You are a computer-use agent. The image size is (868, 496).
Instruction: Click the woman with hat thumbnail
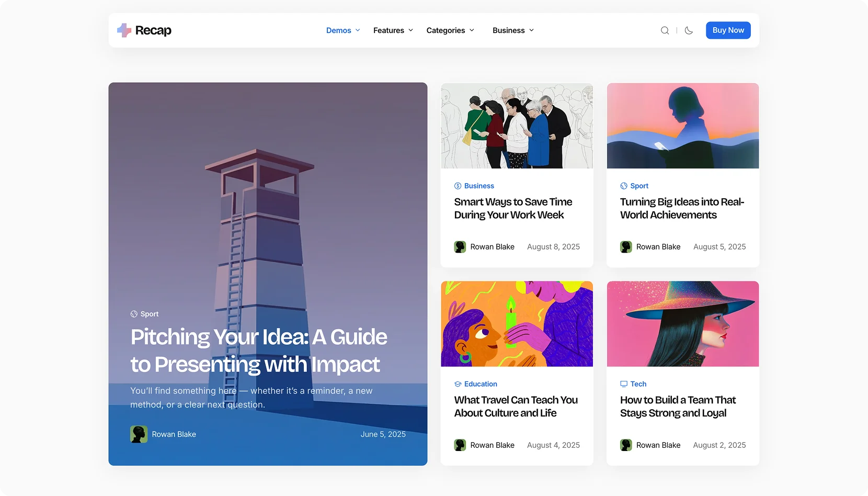click(682, 324)
